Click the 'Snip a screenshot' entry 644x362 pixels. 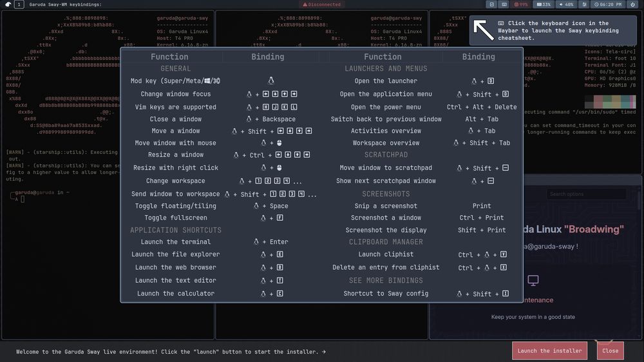pyautogui.click(x=386, y=206)
